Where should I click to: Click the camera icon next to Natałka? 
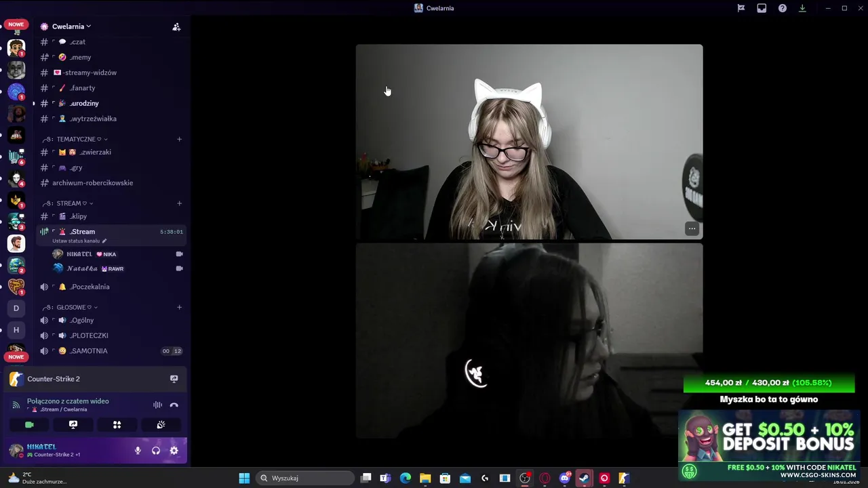coord(180,268)
